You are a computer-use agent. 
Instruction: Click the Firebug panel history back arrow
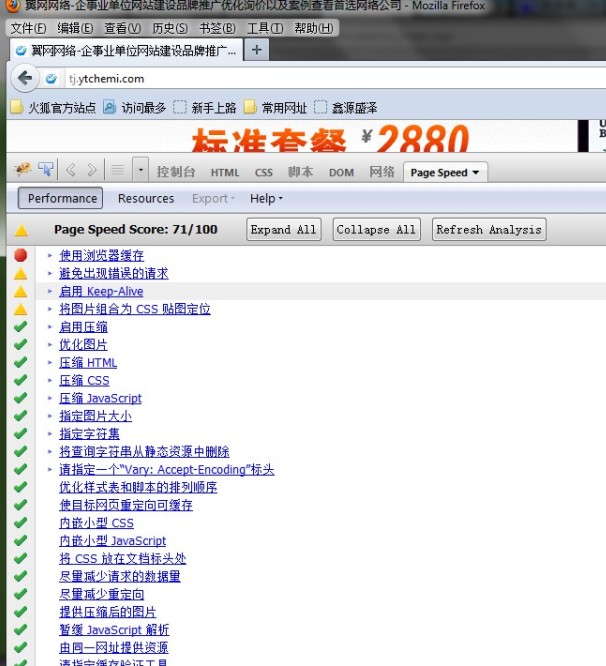[x=72, y=170]
